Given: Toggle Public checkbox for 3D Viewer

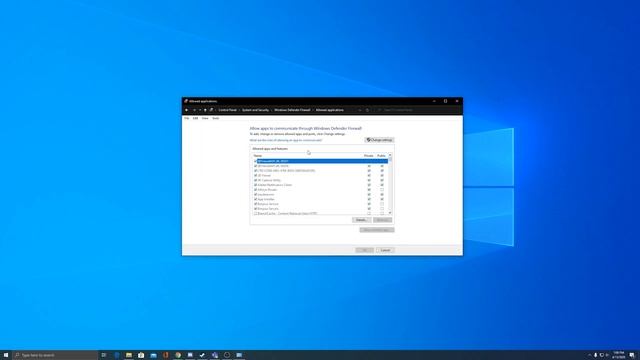Looking at the screenshot, I should click(x=382, y=176).
